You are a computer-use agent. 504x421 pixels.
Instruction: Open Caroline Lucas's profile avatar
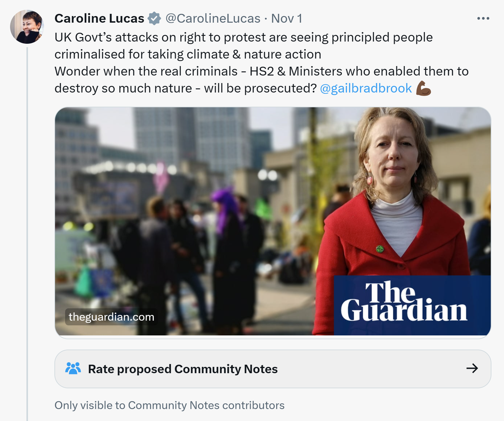click(27, 27)
